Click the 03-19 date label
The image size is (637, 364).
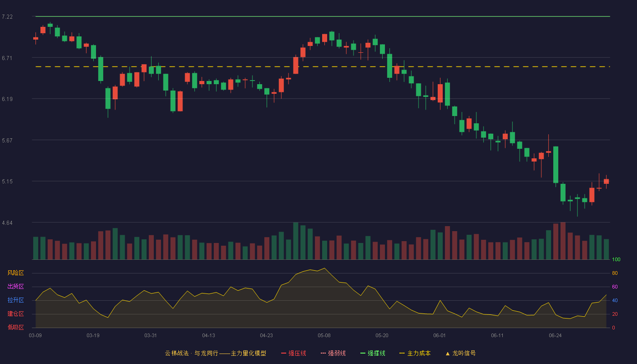93,335
